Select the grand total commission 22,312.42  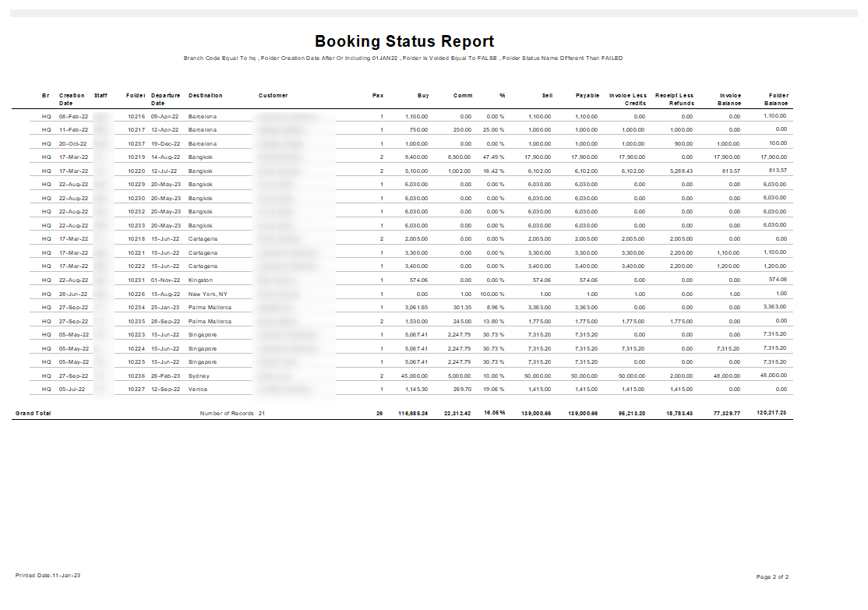(x=457, y=414)
